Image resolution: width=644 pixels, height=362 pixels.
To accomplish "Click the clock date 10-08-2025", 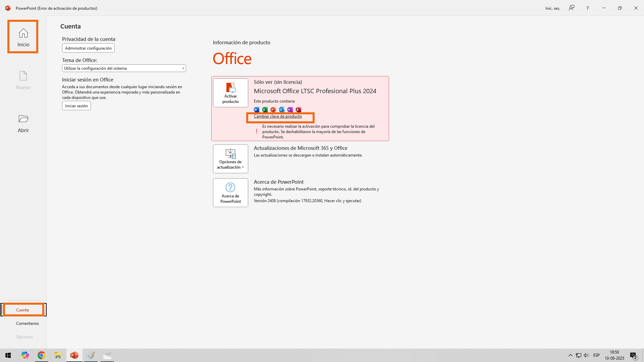I will coord(614,358).
